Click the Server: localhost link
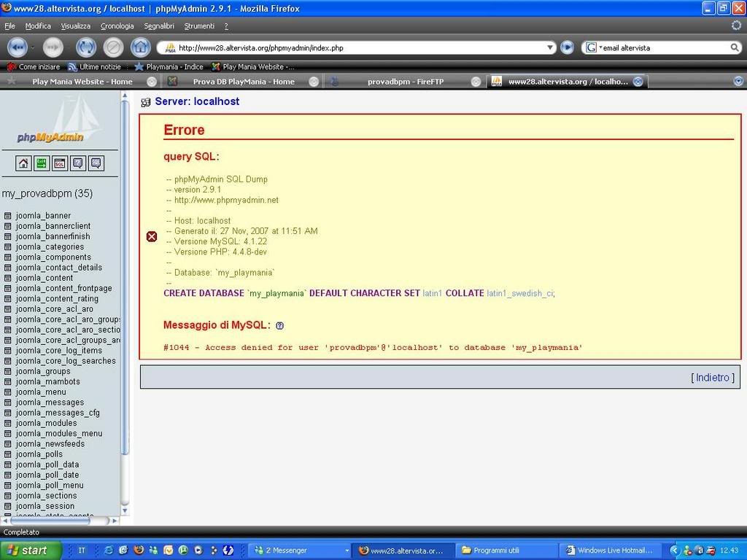The image size is (747, 560). (197, 101)
